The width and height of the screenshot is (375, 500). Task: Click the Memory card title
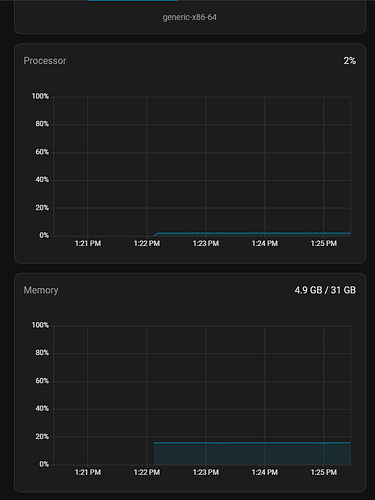coord(41,290)
